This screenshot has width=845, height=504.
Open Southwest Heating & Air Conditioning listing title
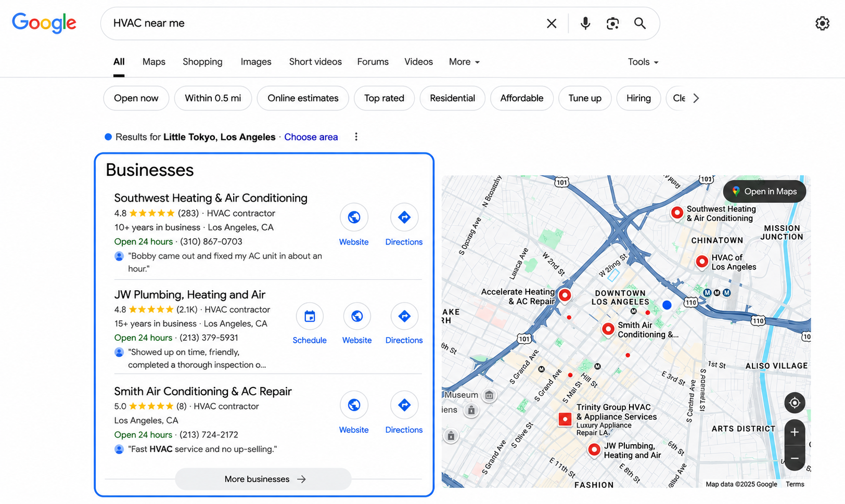click(x=211, y=198)
